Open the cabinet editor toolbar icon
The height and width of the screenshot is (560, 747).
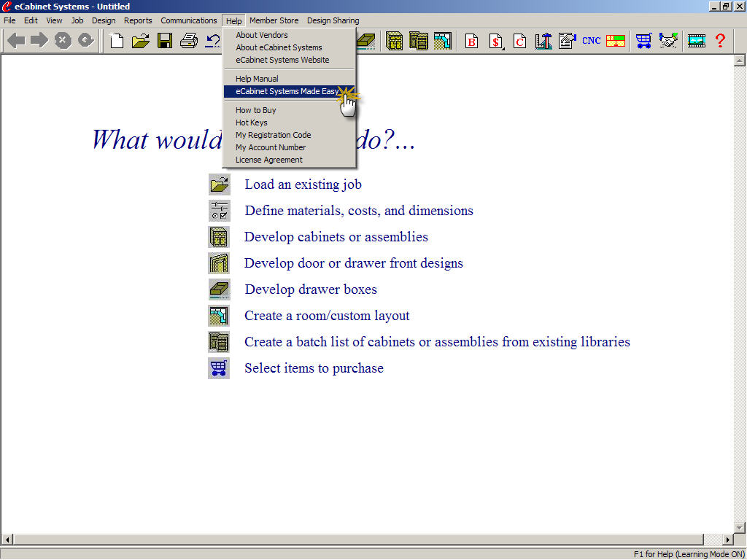(x=394, y=41)
